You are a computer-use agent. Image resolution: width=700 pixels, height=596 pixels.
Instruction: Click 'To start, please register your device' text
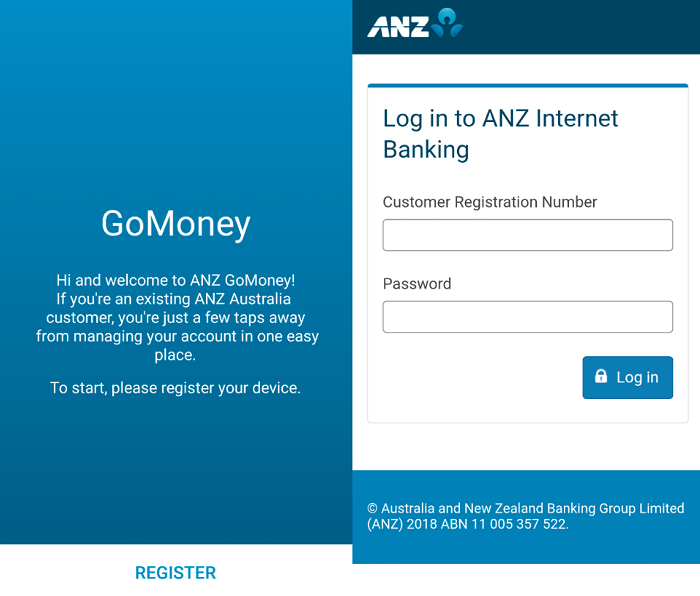(176, 388)
